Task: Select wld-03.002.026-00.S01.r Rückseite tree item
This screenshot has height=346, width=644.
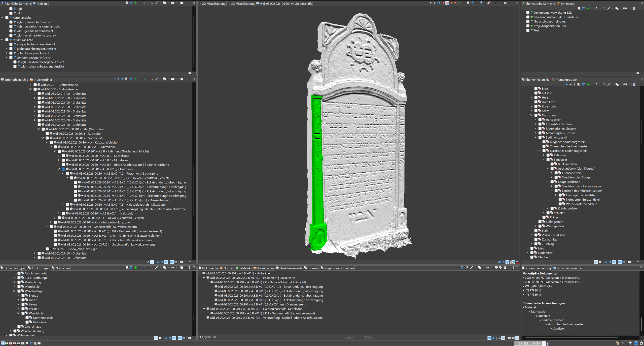Action: coord(77,134)
